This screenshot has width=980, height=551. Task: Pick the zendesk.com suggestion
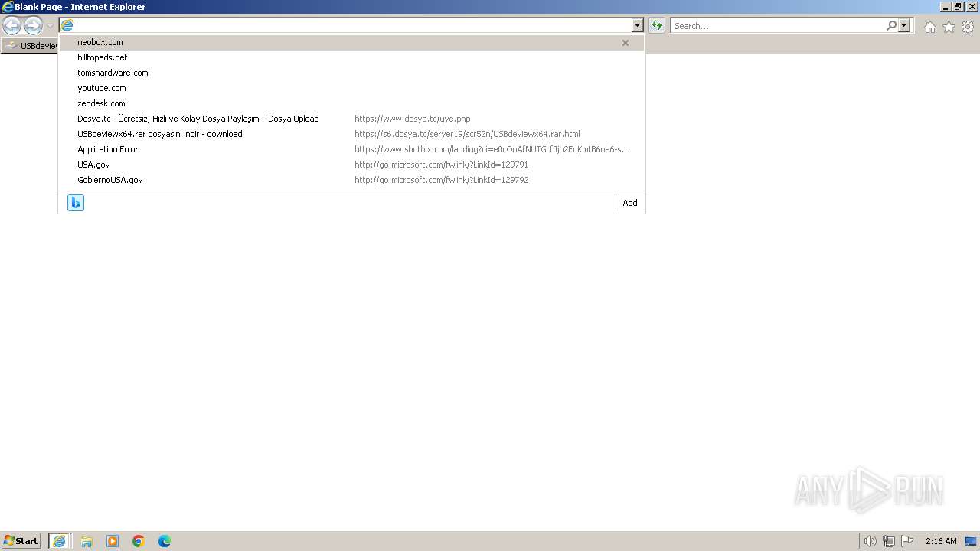(351, 103)
